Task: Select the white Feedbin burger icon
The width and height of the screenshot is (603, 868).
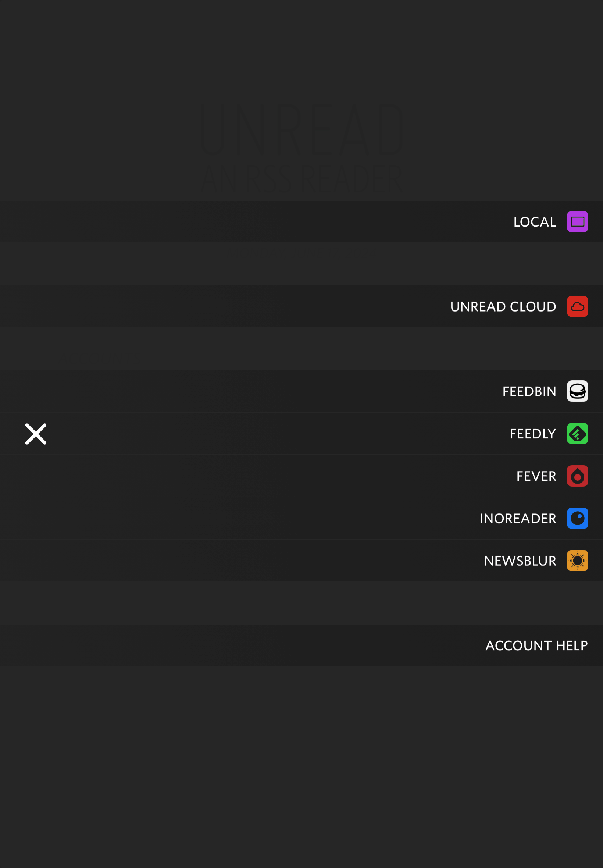Action: (577, 391)
